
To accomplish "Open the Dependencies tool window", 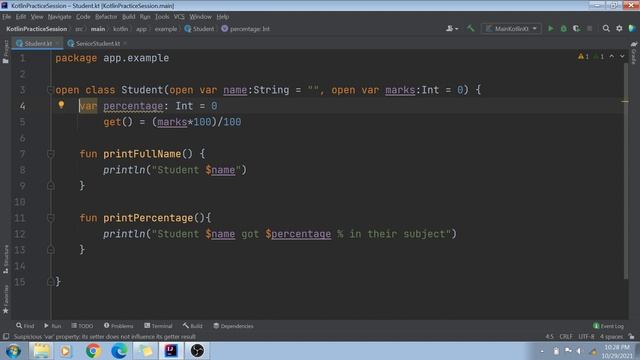I will (x=233, y=326).
